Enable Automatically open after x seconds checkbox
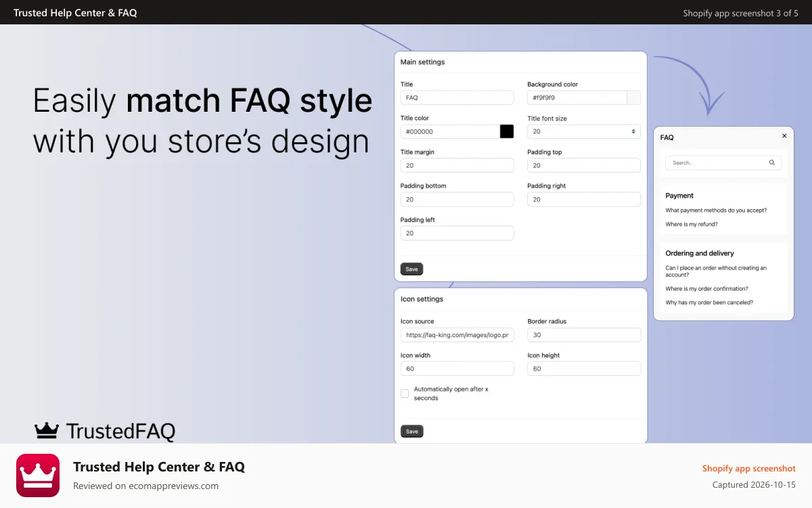Viewport: 812px width, 508px height. click(x=405, y=394)
